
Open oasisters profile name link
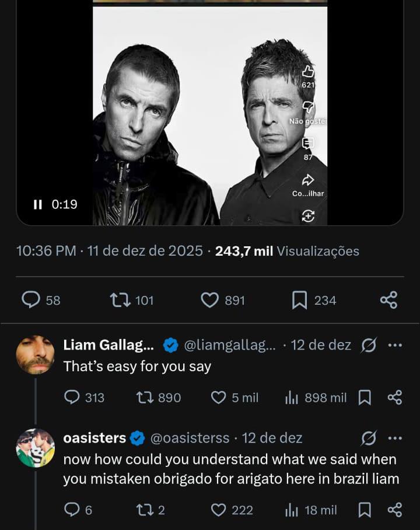pos(94,438)
